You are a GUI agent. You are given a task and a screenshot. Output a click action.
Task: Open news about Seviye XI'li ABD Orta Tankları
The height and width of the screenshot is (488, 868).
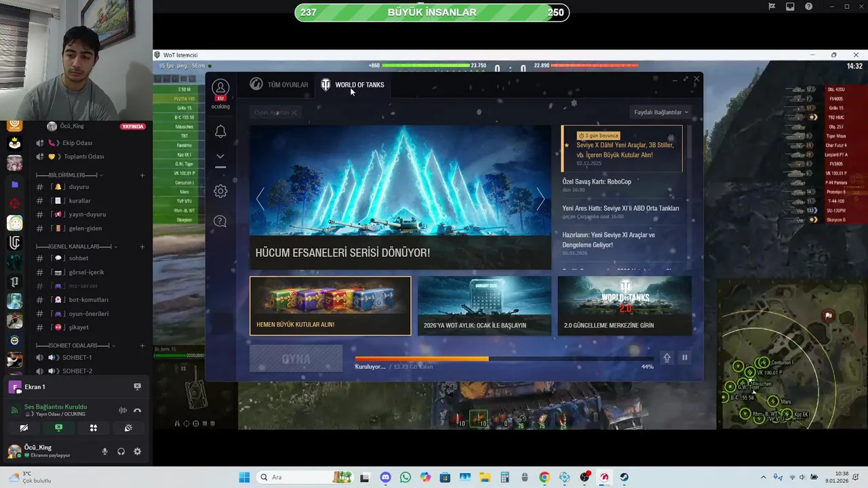620,208
